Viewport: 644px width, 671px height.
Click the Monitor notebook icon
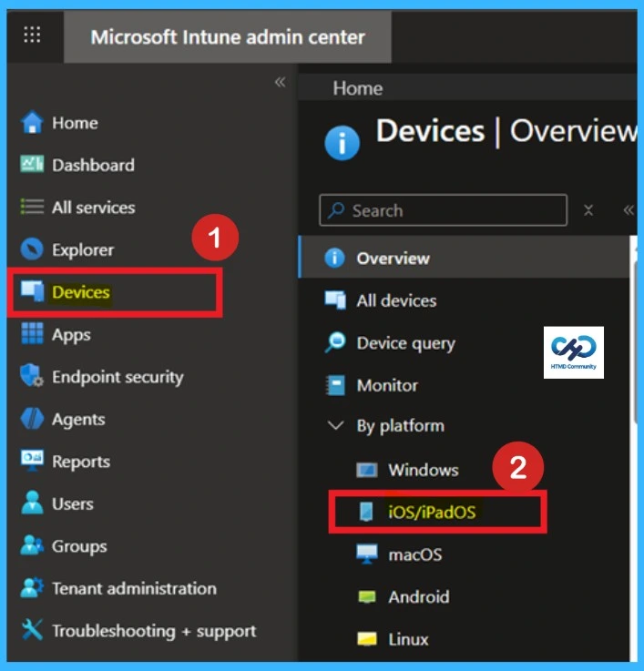tap(335, 385)
